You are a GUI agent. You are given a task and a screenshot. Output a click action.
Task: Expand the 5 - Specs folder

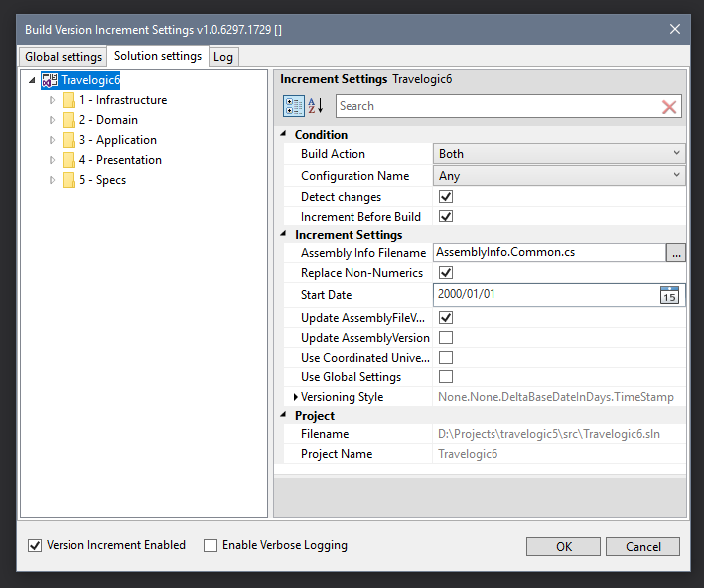coord(52,180)
